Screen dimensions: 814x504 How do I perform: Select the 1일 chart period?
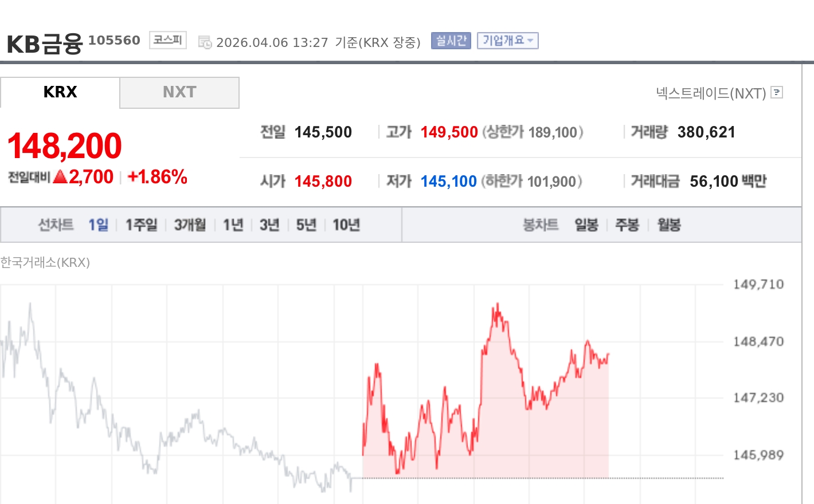(x=99, y=225)
